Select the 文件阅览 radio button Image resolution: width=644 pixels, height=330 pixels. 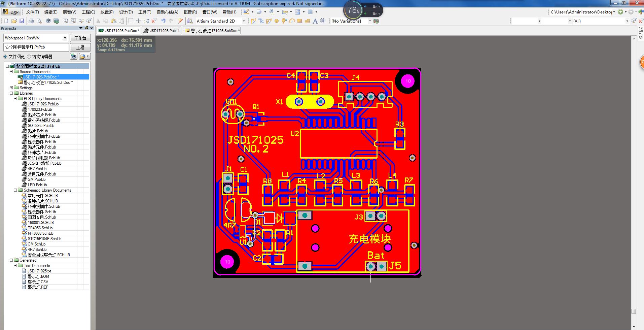click(5, 57)
